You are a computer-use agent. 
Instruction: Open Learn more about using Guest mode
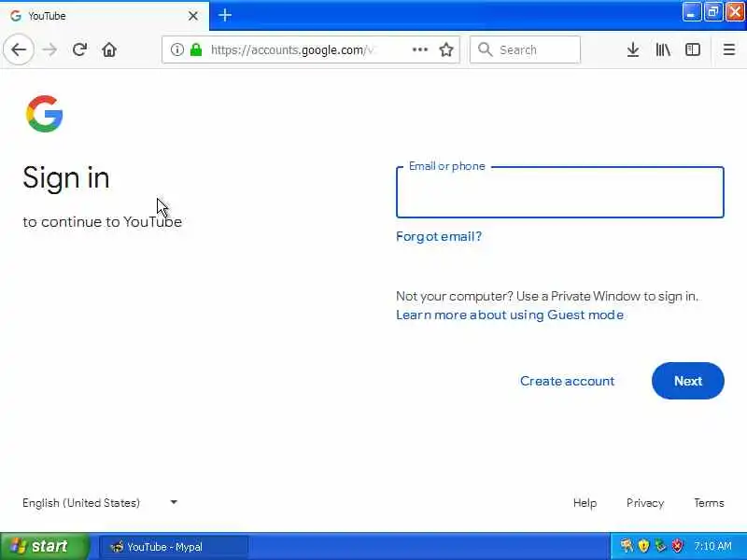coord(510,315)
